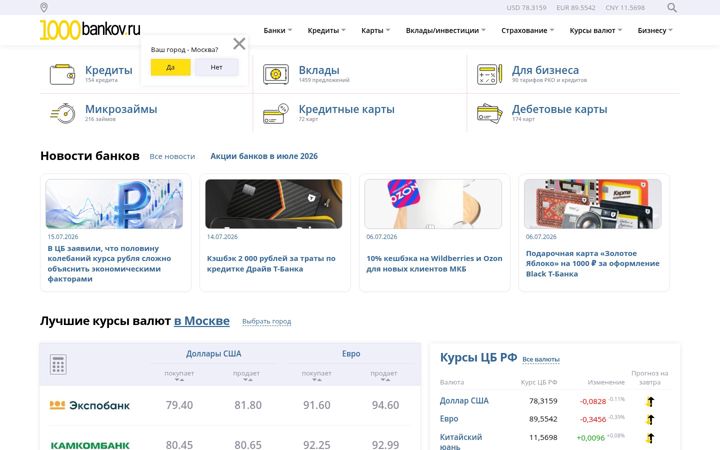Open the Выбрать город selector
This screenshot has width=720, height=450.
[x=266, y=321]
